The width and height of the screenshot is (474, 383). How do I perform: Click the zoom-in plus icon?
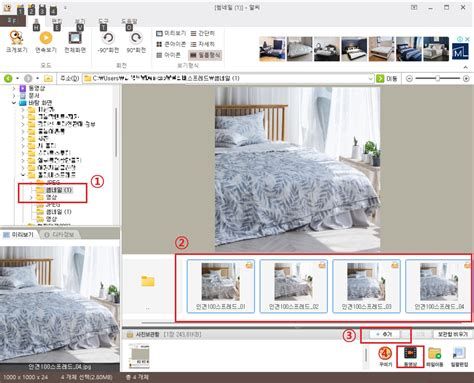click(466, 78)
